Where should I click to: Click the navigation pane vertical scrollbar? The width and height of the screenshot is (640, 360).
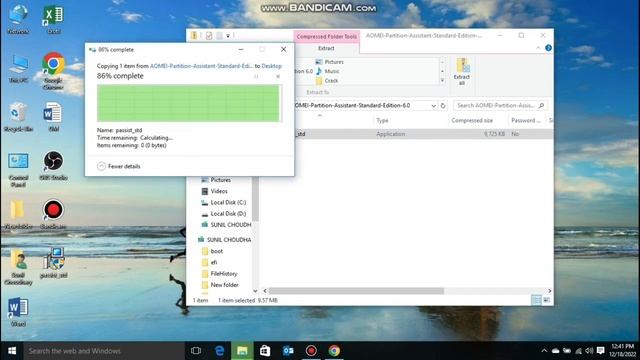pyautogui.click(x=255, y=199)
